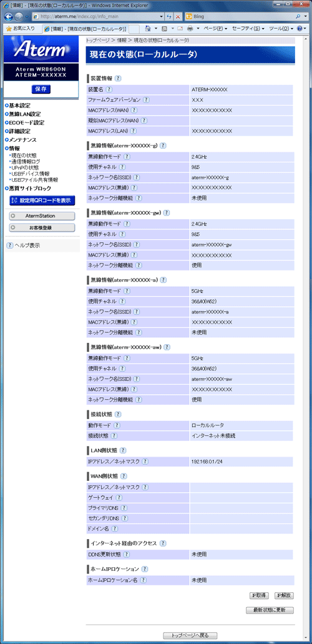Open help icon beside セカンダリDNS

coord(125,518)
